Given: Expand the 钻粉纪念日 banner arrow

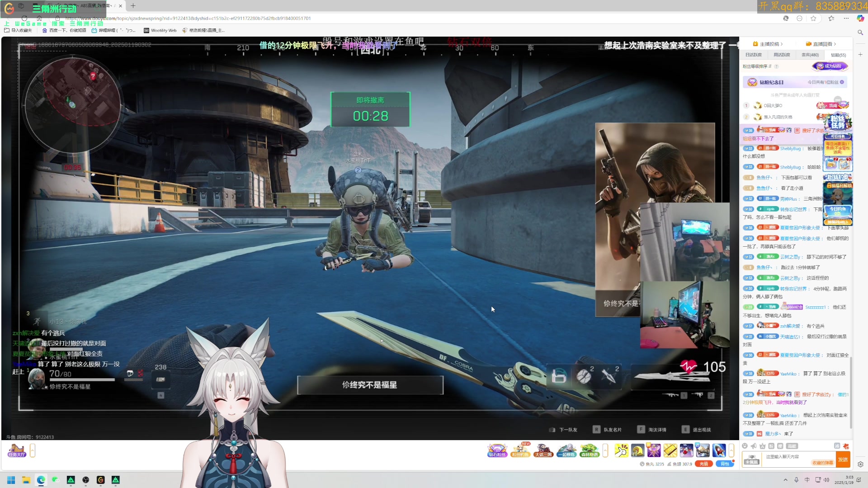Looking at the screenshot, I should (x=842, y=82).
